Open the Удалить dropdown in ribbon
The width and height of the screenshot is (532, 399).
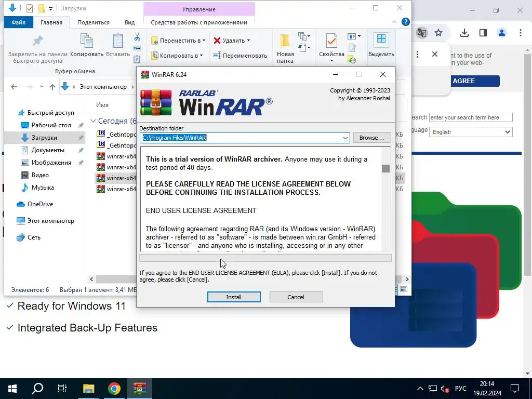click(x=232, y=41)
